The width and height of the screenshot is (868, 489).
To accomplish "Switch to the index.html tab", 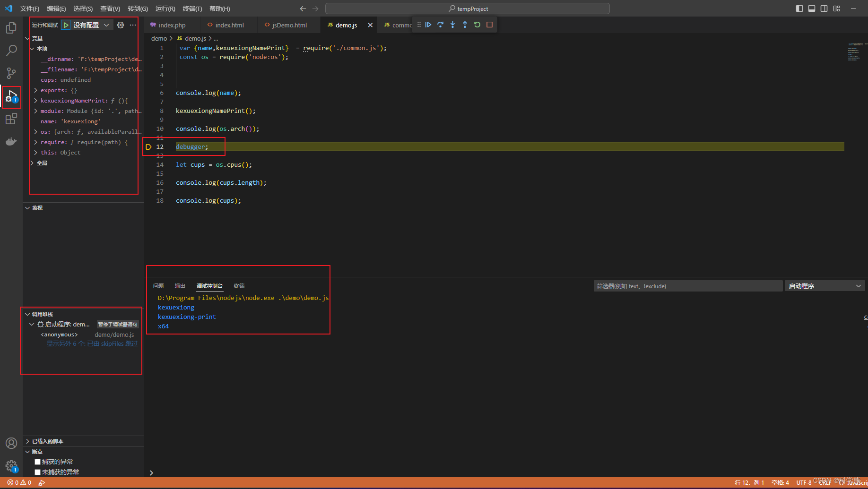I will [x=229, y=25].
